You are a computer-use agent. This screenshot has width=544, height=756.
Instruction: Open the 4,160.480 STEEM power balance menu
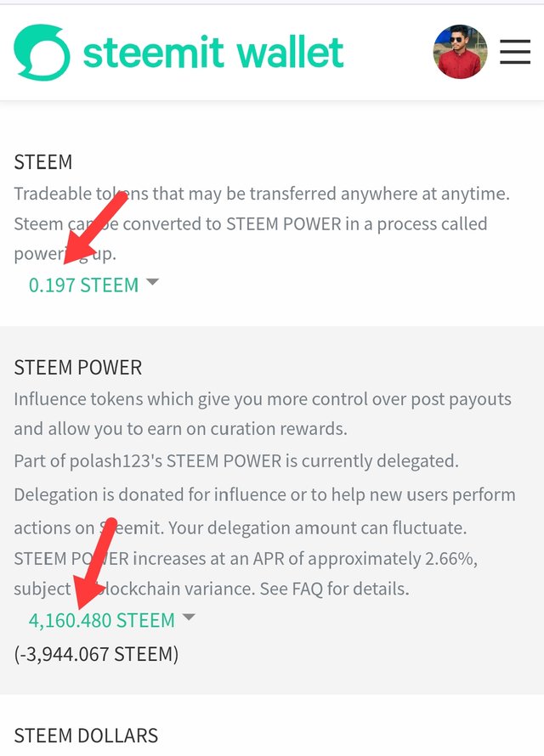(x=102, y=620)
